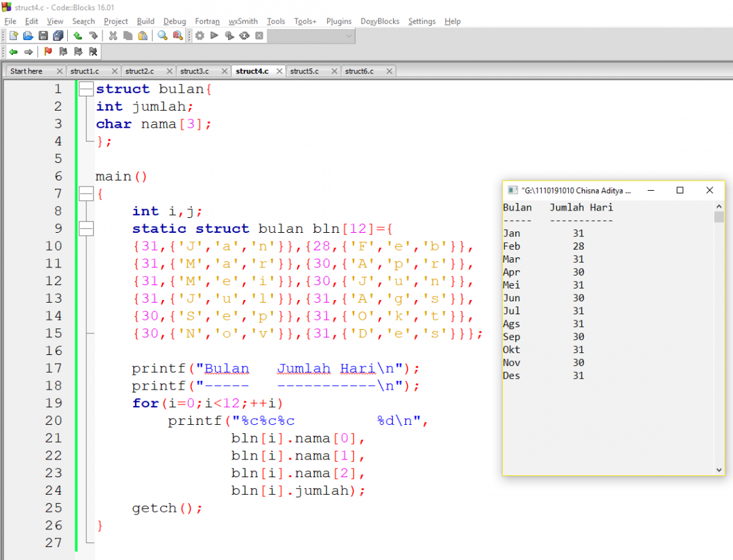Open the Settings menu
Image resolution: width=733 pixels, height=560 pixels.
point(421,21)
